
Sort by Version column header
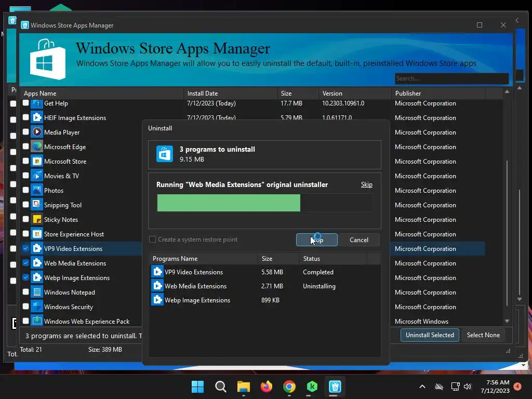pos(355,94)
